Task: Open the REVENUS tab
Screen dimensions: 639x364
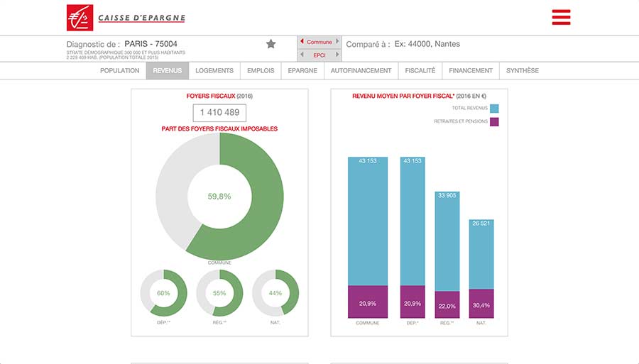Action: (168, 70)
